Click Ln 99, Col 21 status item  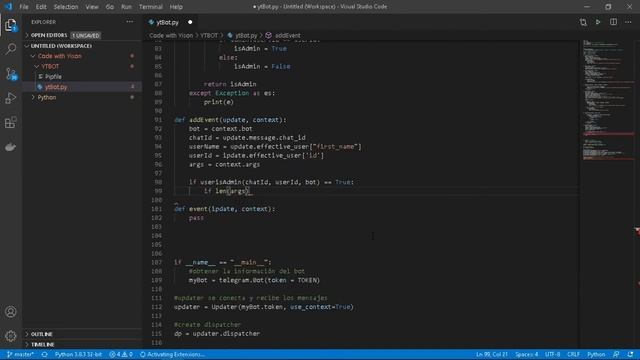(x=491, y=354)
